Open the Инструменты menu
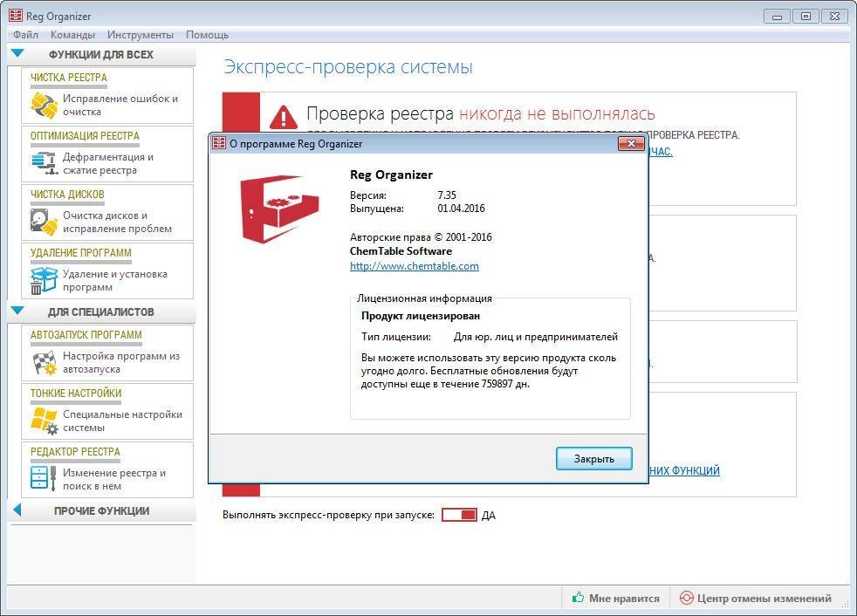The height and width of the screenshot is (616, 857). coord(141,35)
